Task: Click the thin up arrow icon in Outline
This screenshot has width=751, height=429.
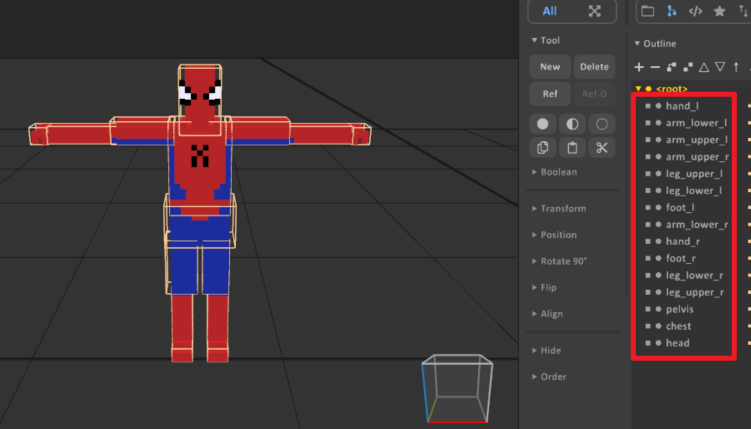Action: pyautogui.click(x=736, y=67)
